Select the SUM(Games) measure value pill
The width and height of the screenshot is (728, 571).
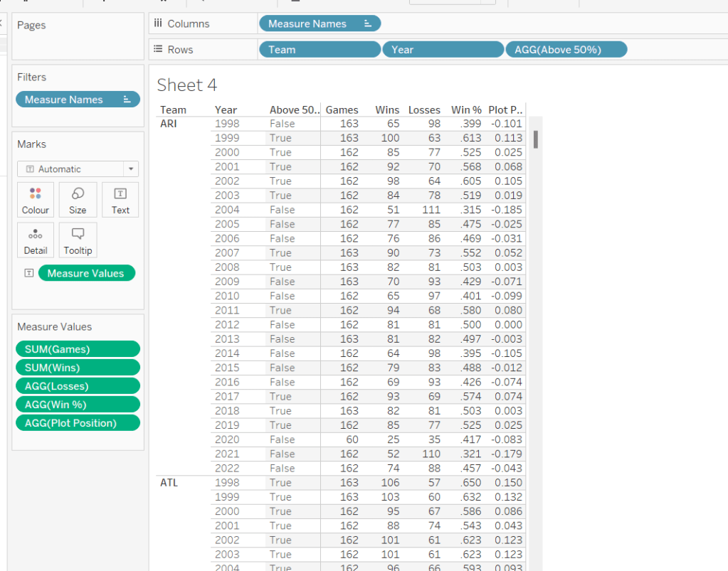[78, 349]
